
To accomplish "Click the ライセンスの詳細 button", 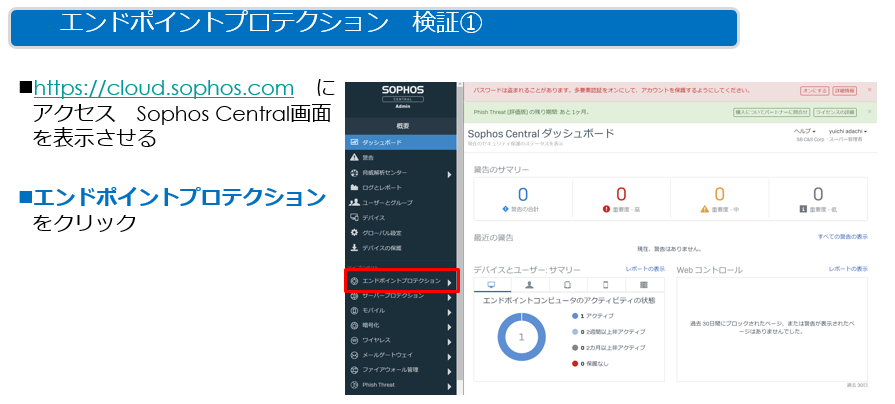I will tap(834, 112).
